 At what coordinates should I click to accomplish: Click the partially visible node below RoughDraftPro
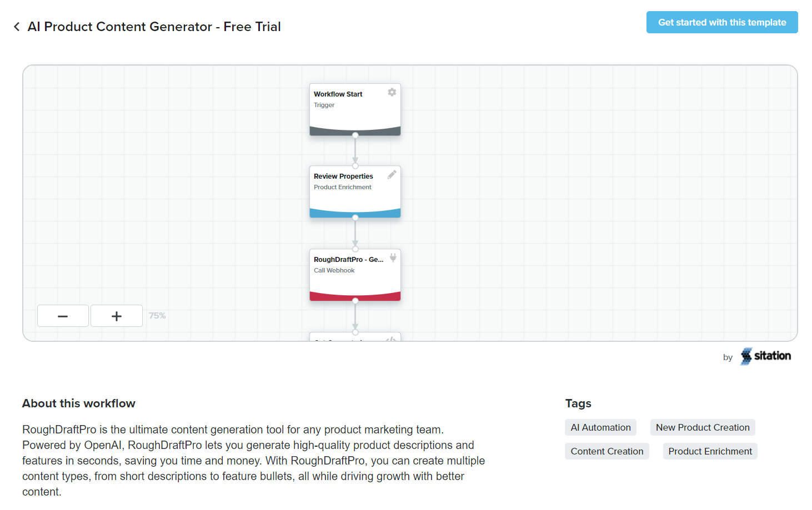355,337
